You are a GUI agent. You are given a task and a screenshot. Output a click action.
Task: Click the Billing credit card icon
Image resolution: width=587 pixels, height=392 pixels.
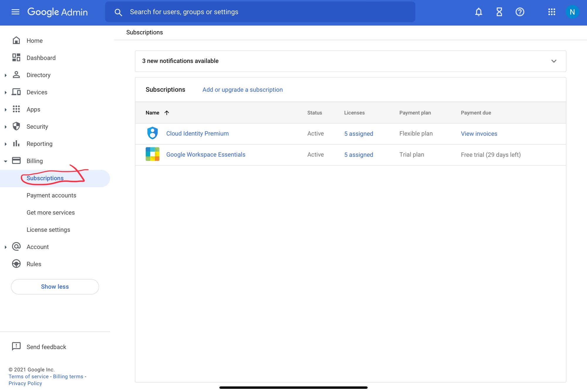click(x=16, y=160)
